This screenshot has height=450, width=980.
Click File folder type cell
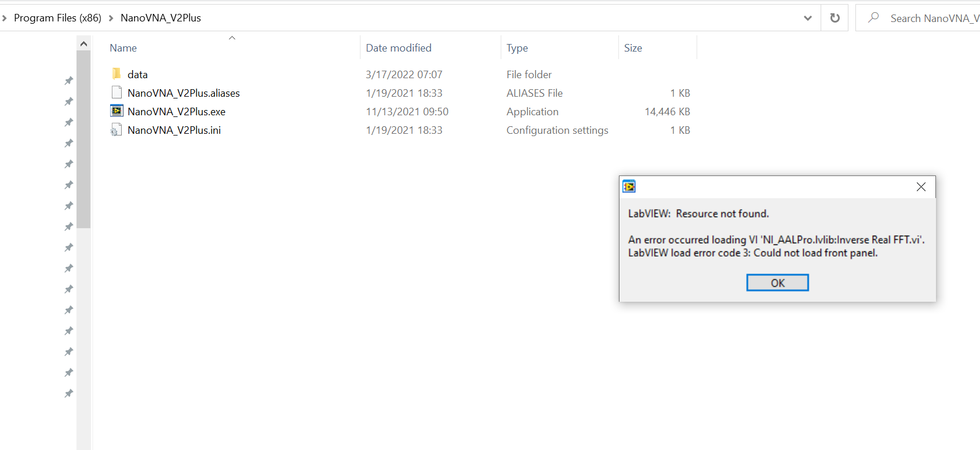click(x=529, y=74)
